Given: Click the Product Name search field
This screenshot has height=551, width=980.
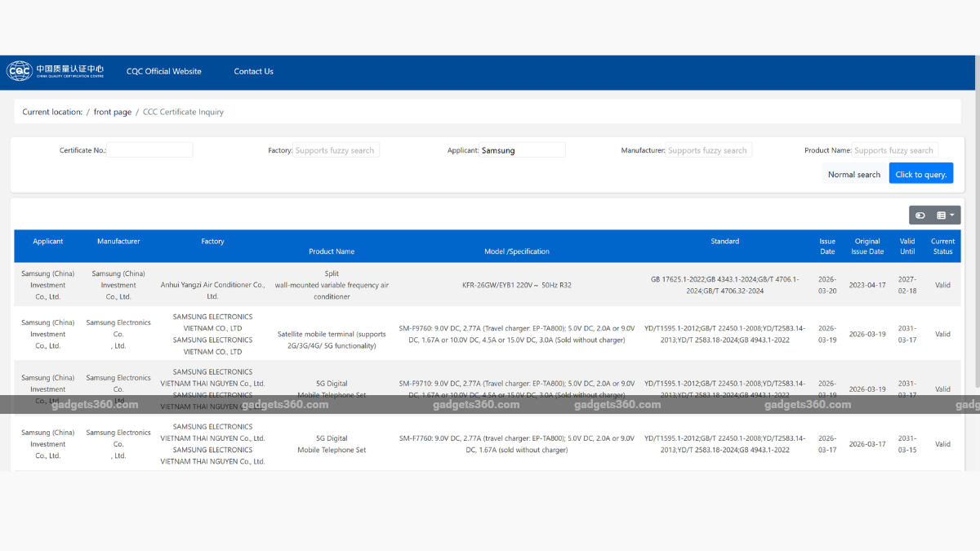Looking at the screenshot, I should click(894, 150).
